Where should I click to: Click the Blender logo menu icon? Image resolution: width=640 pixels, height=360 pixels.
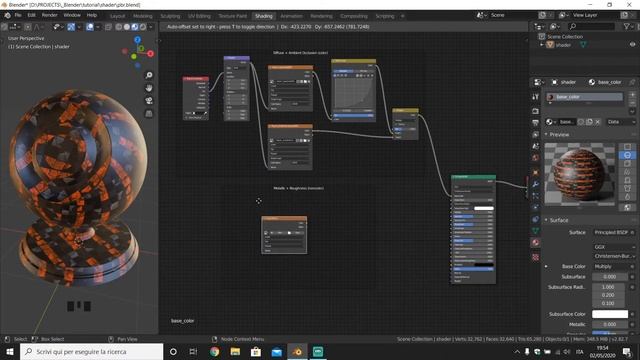point(7,15)
